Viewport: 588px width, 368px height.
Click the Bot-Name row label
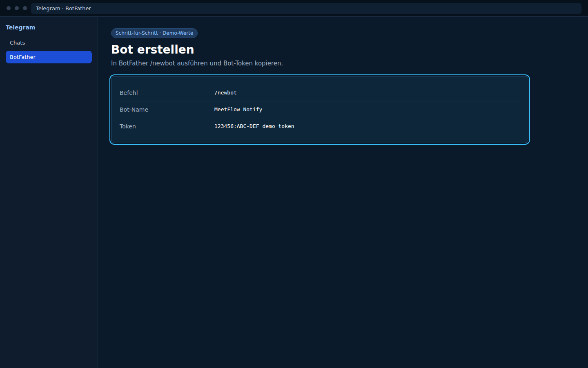134,110
